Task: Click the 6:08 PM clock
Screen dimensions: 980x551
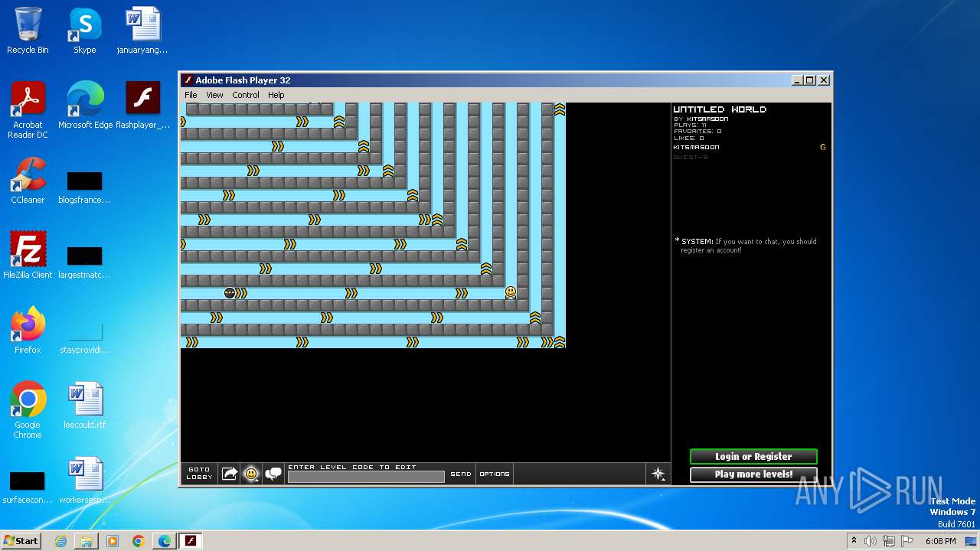Action: click(940, 541)
